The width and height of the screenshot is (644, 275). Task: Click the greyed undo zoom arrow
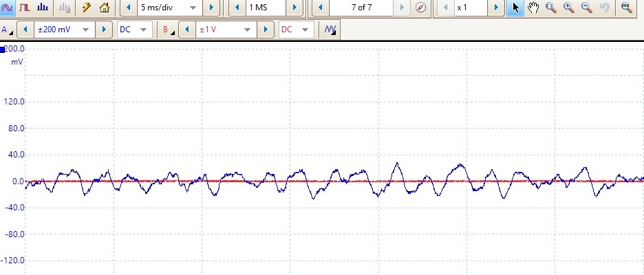tap(605, 8)
